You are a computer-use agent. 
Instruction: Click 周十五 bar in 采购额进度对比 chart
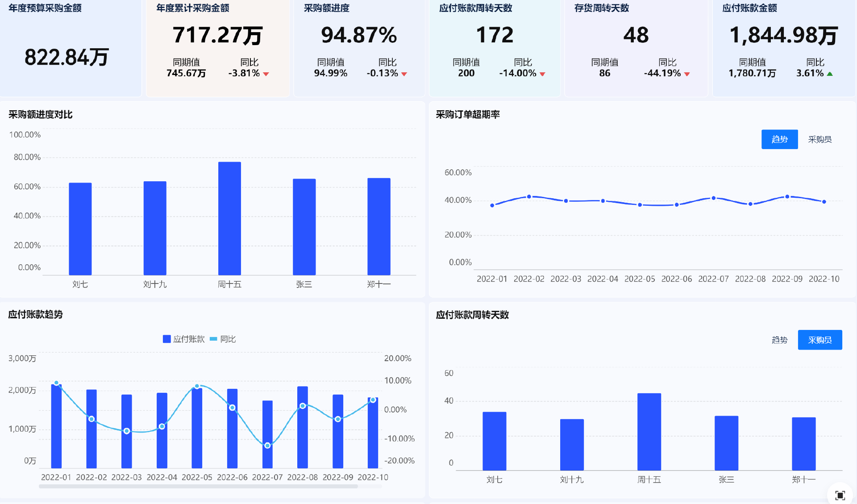[229, 219]
